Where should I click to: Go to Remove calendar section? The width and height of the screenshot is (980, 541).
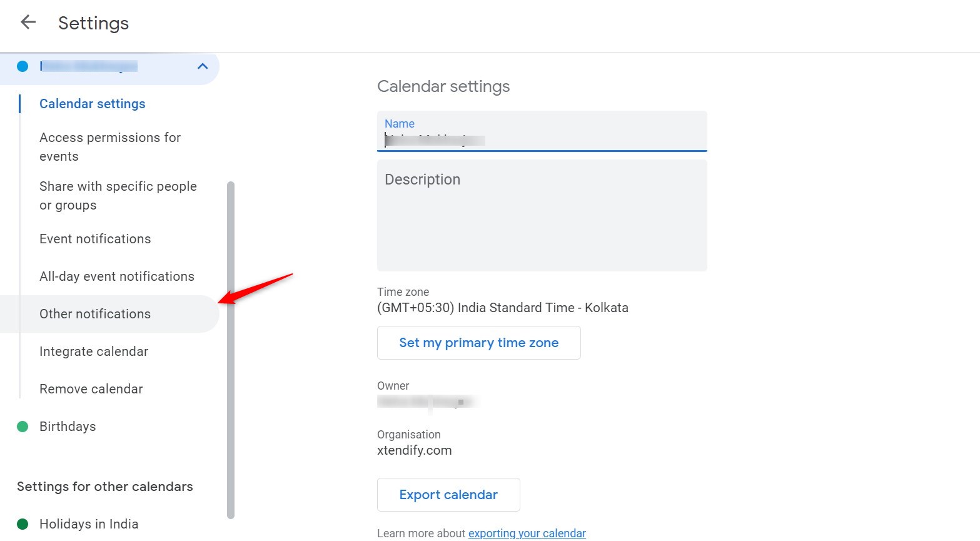pos(91,389)
